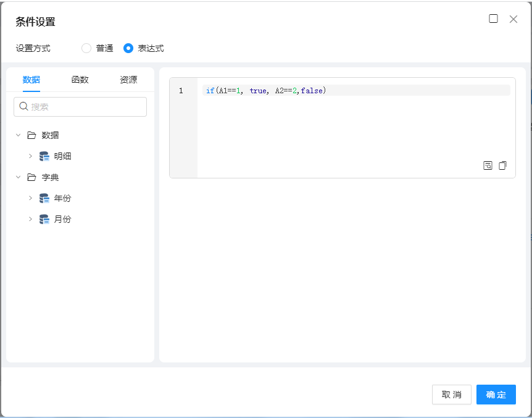Screen dimensions: 532x418
Task: Click the 月份 dictionary icon
Action: click(x=44, y=219)
